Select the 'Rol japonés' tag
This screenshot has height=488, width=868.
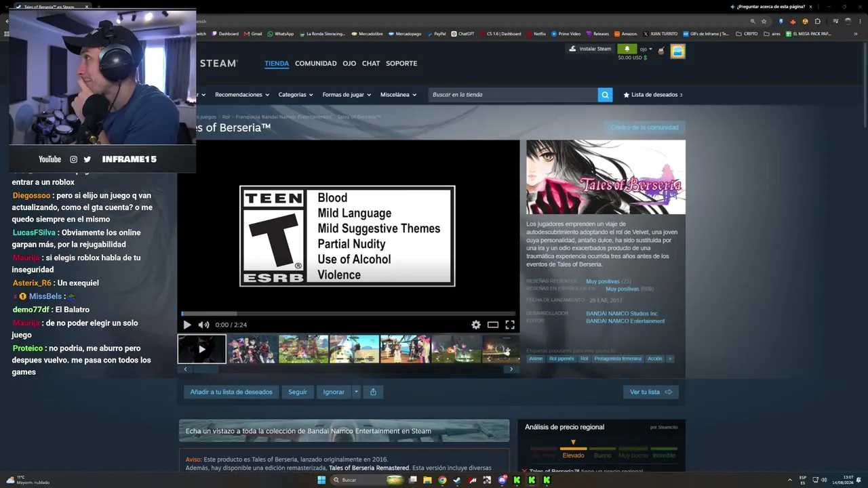coord(561,359)
